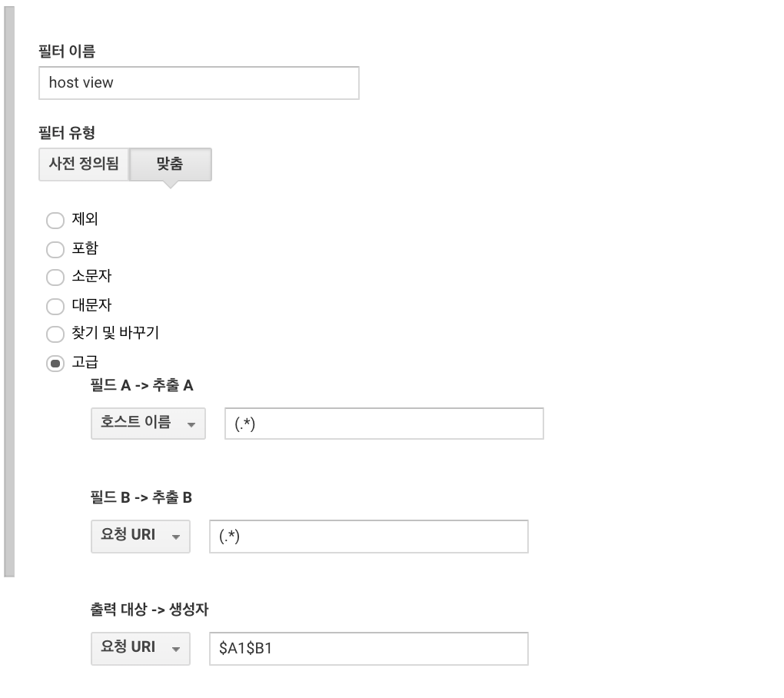Click the 필드 A -> 추출 A label
This screenshot has height=698, width=784.
pyautogui.click(x=141, y=385)
